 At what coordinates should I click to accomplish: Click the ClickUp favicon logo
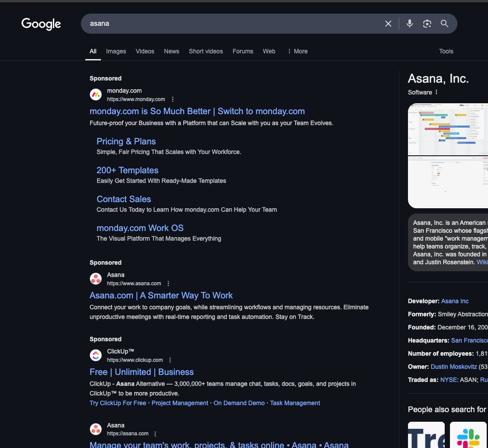click(96, 355)
